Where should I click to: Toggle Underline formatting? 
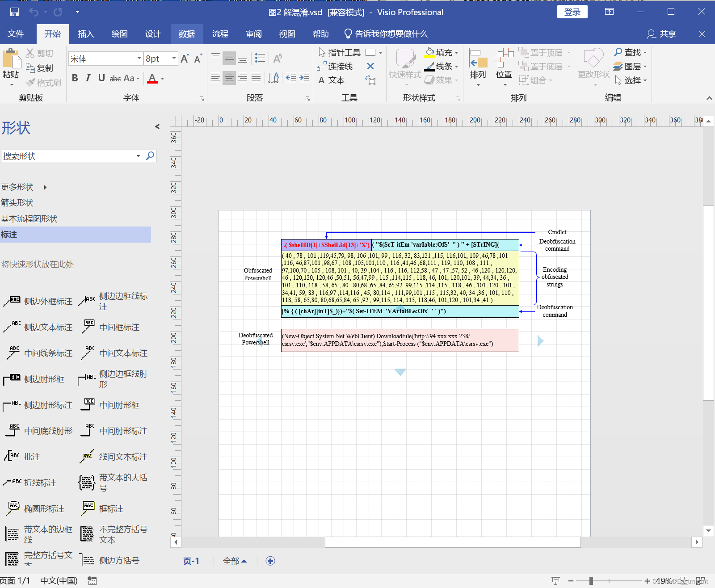tap(101, 78)
